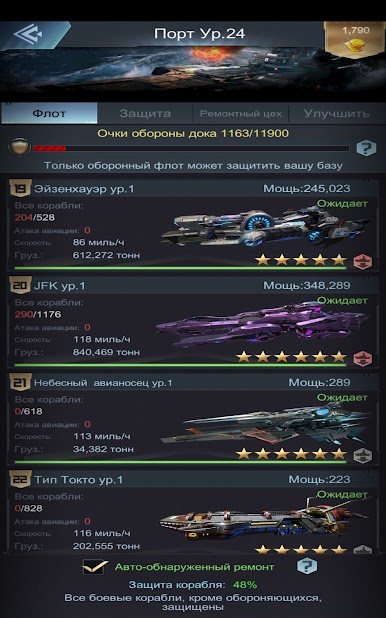The image size is (386, 618).
Task: Click the red defense badge on JFK fleet
Action: pyautogui.click(x=363, y=358)
